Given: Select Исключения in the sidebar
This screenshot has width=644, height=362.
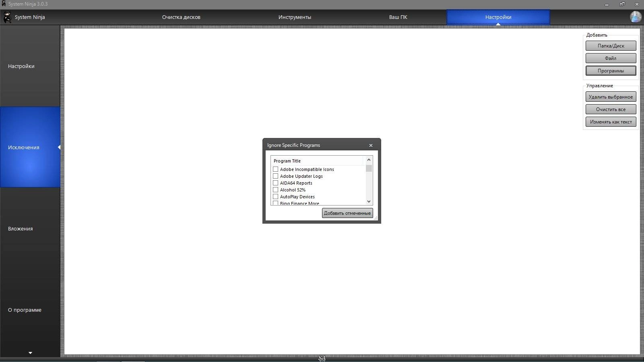Looking at the screenshot, I should tap(30, 147).
